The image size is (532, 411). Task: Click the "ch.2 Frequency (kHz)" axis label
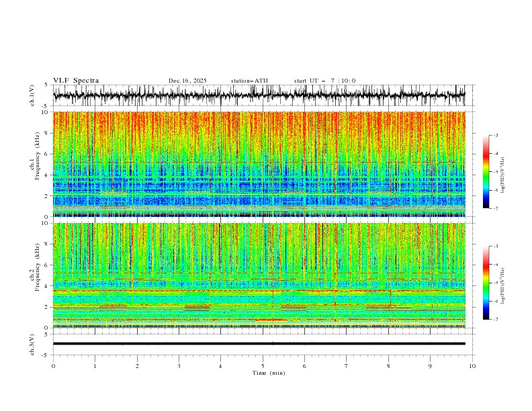click(x=35, y=267)
